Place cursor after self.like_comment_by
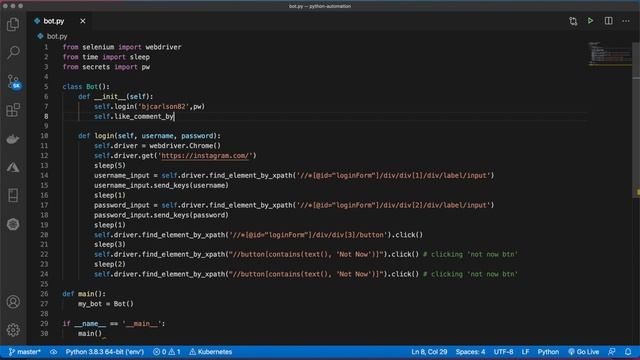Screen dimensions: 640x360 pyautogui.click(x=175, y=116)
